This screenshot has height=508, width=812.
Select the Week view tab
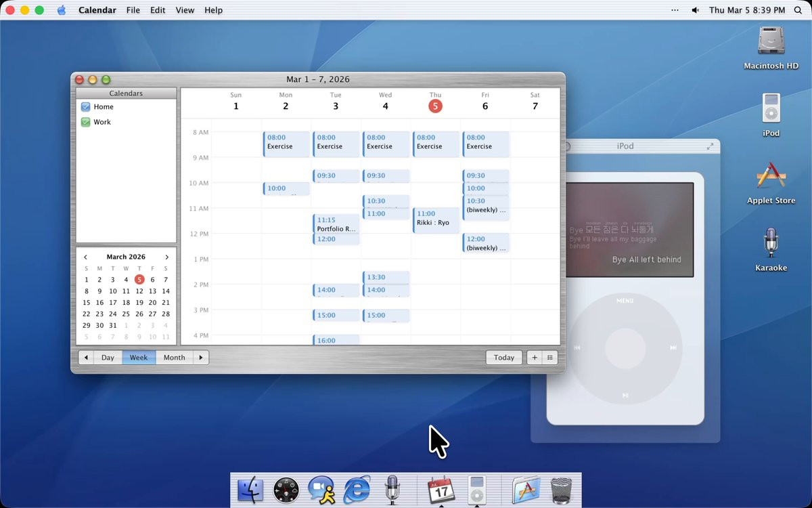pyautogui.click(x=139, y=358)
